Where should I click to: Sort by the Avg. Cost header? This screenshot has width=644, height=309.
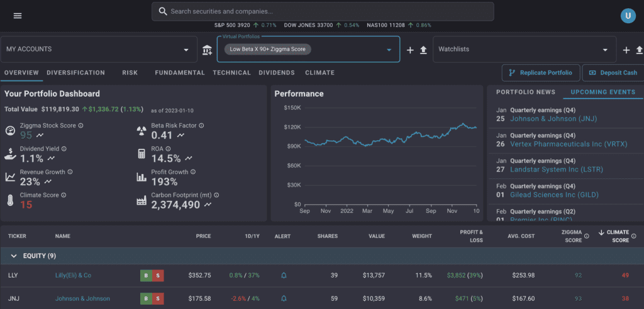click(521, 236)
